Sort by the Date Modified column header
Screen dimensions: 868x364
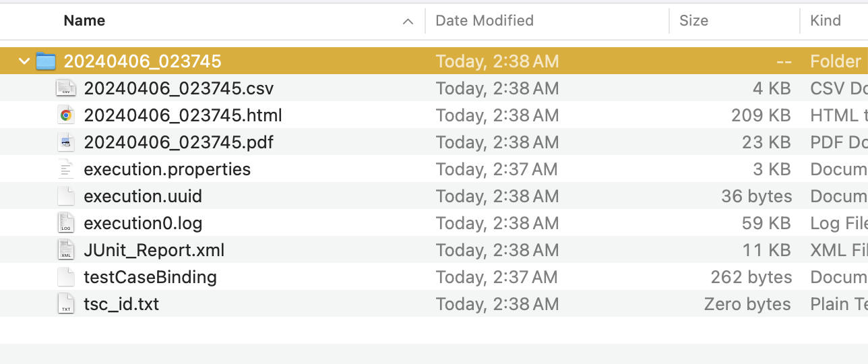[485, 20]
